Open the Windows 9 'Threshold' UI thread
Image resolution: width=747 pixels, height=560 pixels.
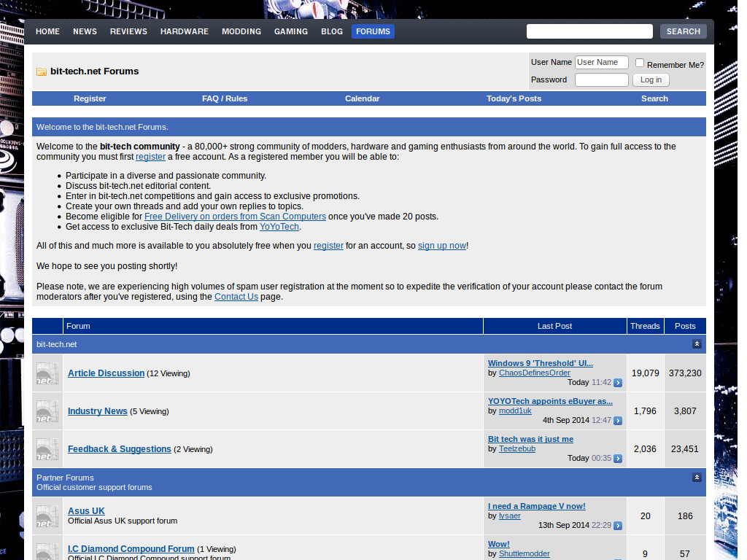(541, 363)
